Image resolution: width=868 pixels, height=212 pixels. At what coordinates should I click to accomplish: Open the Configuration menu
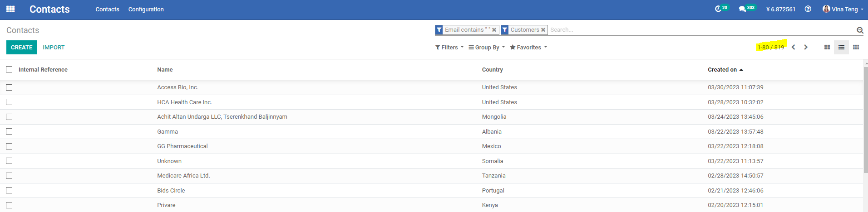(146, 9)
